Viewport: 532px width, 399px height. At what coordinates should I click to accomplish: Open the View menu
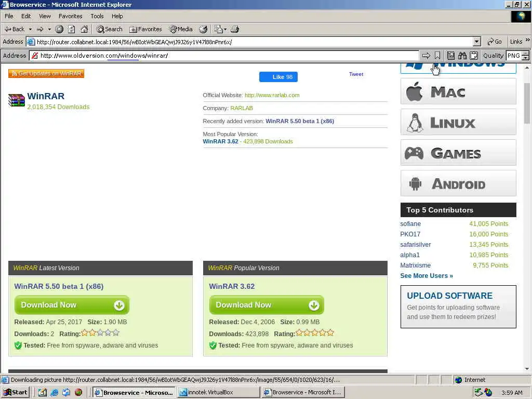(x=45, y=16)
